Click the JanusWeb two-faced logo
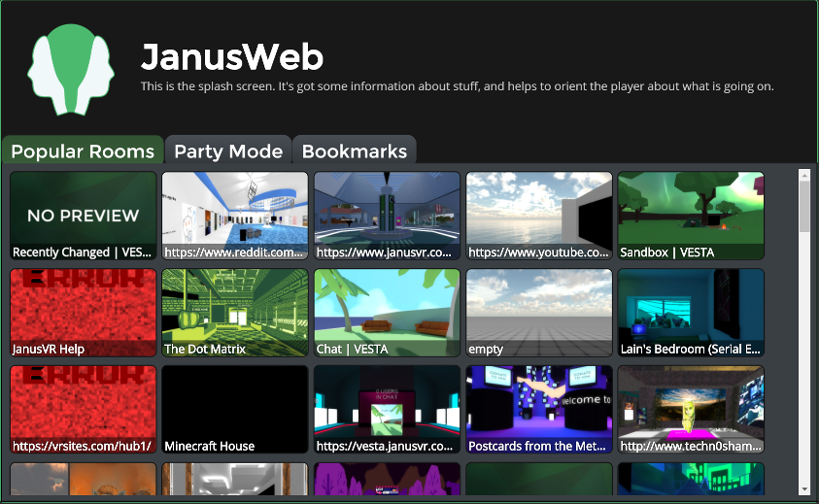The image size is (819, 504). pyautogui.click(x=71, y=70)
